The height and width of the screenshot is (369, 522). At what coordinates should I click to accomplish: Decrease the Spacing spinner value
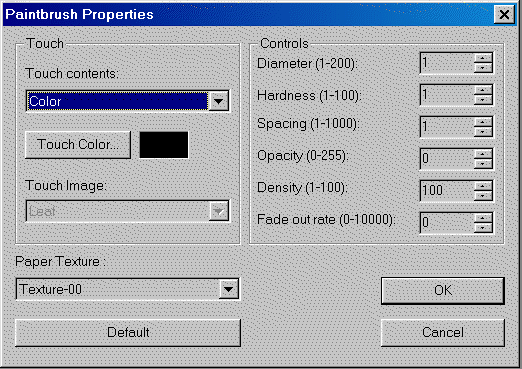483,131
